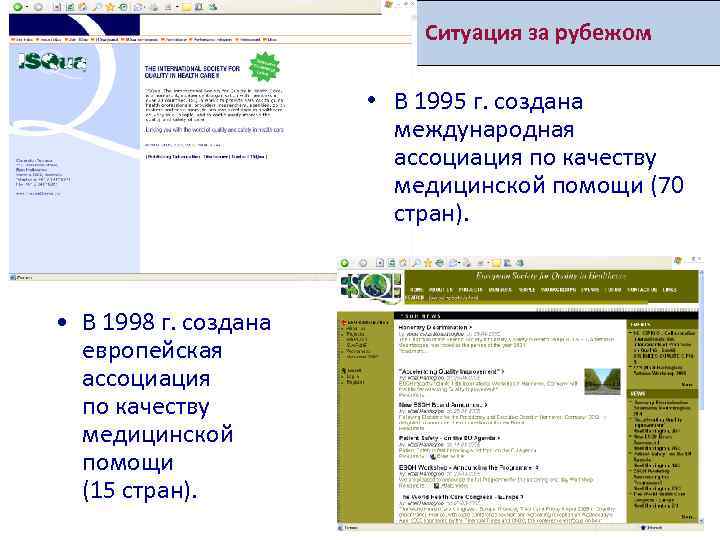Click the yellow folder icon in the ESQH browser toolbar
The height and width of the screenshot is (540, 720).
(x=496, y=263)
